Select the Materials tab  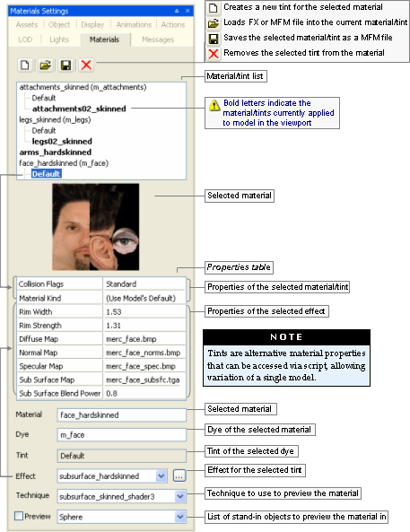105,39
